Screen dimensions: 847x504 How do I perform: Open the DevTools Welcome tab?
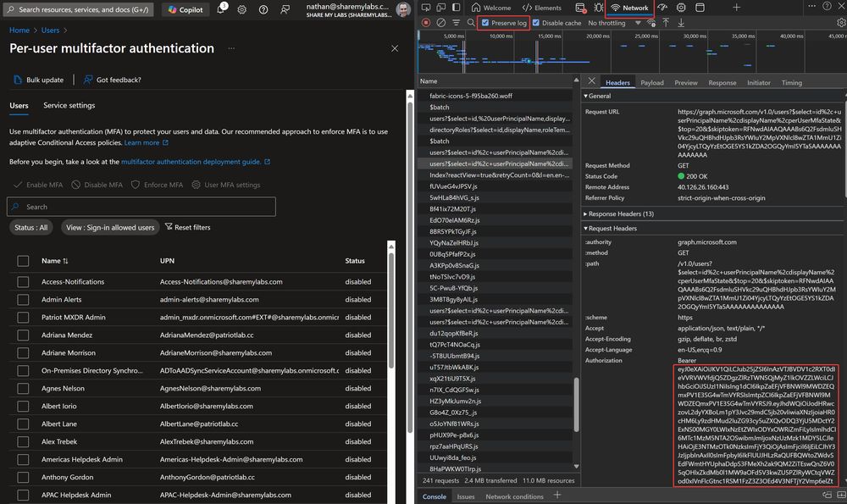491,8
